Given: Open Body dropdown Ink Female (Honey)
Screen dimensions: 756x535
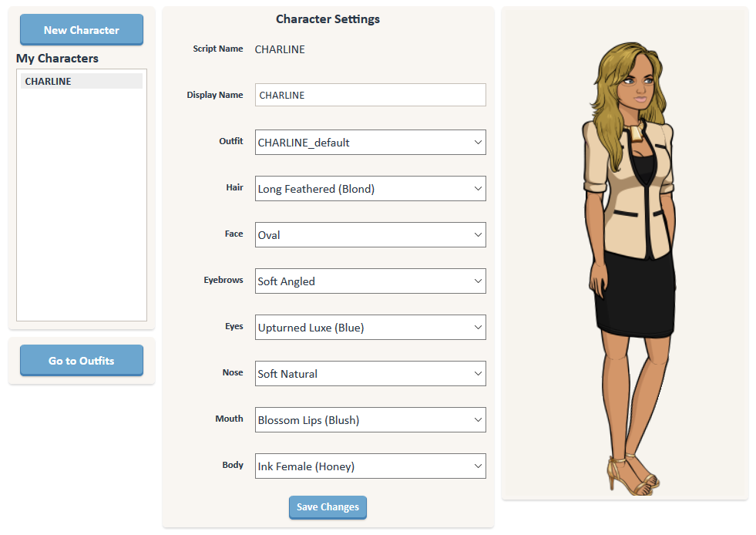Looking at the screenshot, I should tap(370, 466).
